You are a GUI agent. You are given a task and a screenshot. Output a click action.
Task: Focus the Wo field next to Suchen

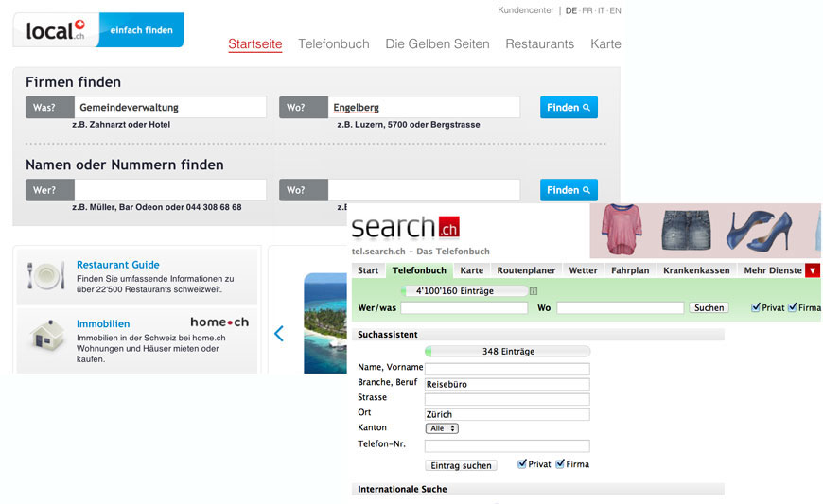pos(621,308)
